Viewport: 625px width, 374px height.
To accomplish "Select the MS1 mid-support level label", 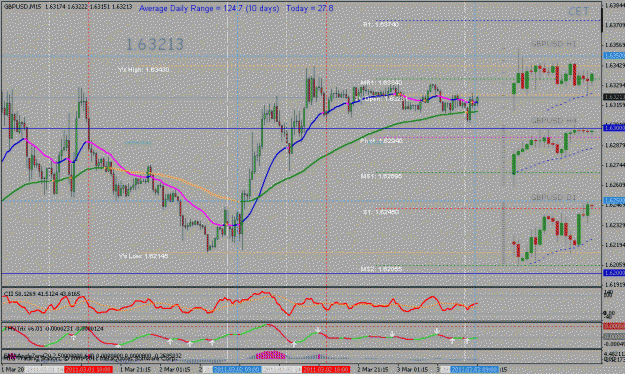I will (x=381, y=176).
